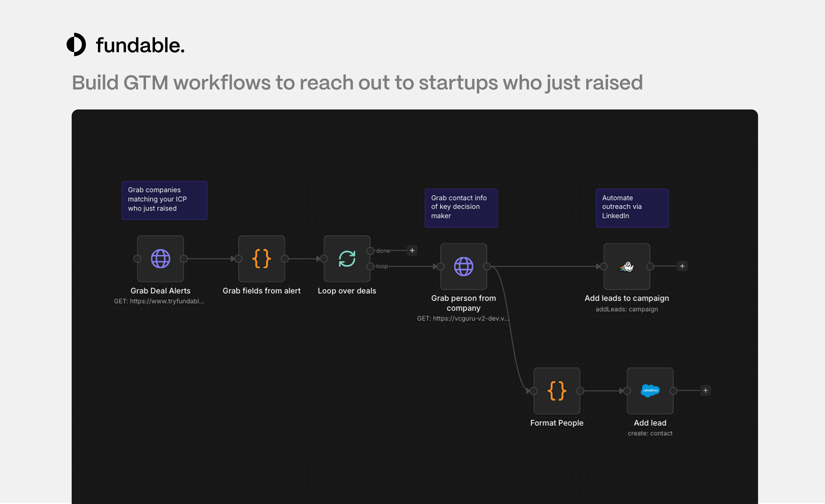Select the Automate outreach via LinkedIn note
This screenshot has width=825, height=504.
tap(632, 208)
